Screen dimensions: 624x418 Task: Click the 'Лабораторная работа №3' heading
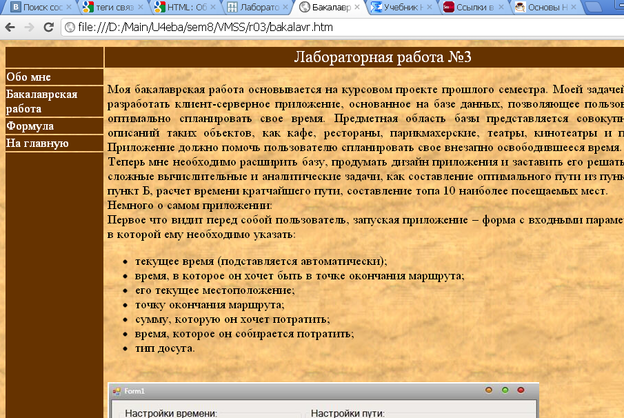pyautogui.click(x=382, y=57)
